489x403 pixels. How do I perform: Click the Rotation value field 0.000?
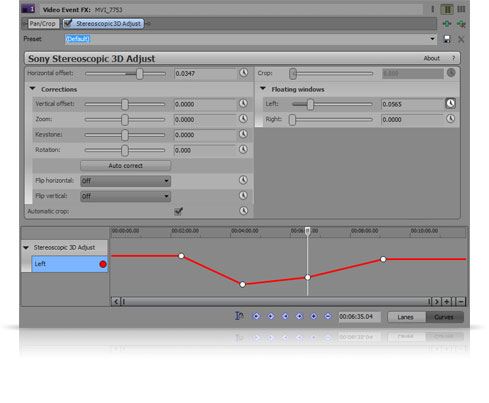tap(205, 150)
